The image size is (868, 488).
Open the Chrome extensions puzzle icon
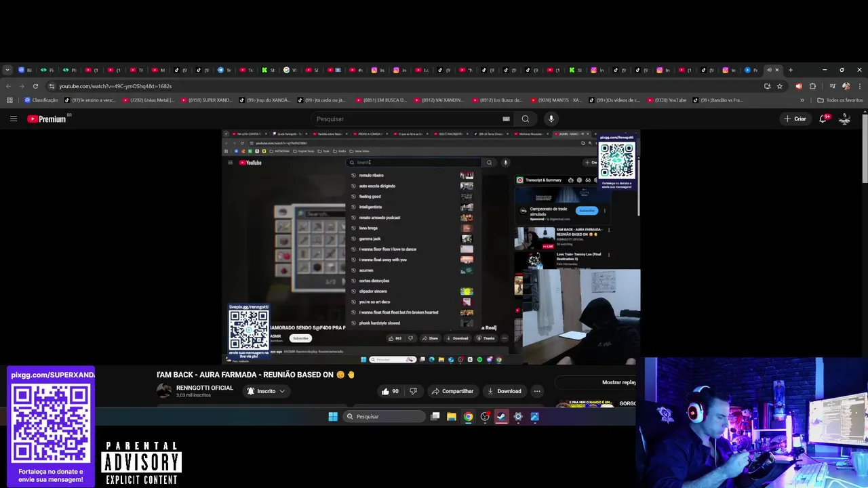812,86
